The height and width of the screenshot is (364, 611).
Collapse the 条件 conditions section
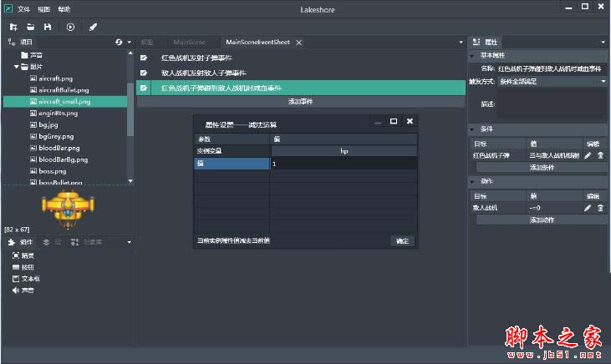click(472, 129)
